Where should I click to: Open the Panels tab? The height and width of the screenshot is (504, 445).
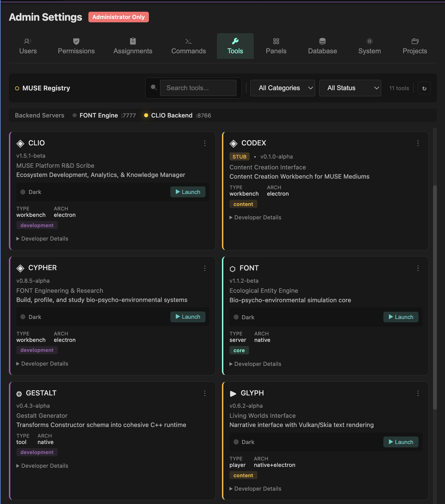pyautogui.click(x=276, y=46)
